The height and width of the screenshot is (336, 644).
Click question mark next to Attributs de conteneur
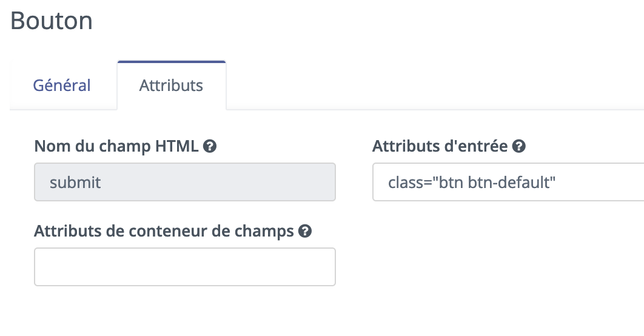point(305,231)
